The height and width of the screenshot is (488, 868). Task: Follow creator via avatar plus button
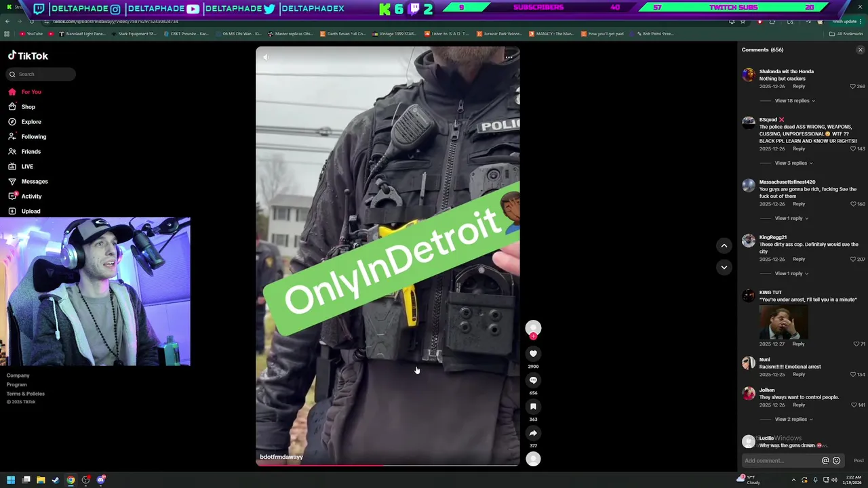pos(533,336)
